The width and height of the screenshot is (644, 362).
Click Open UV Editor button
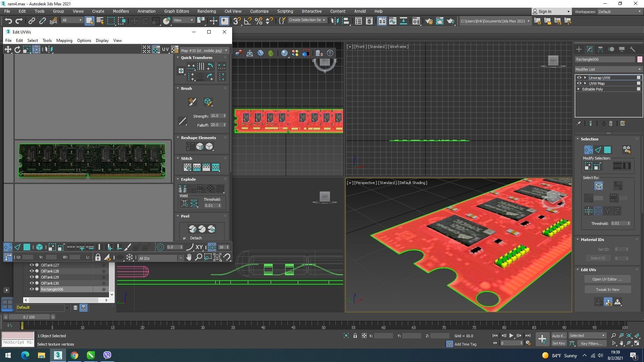607,279
